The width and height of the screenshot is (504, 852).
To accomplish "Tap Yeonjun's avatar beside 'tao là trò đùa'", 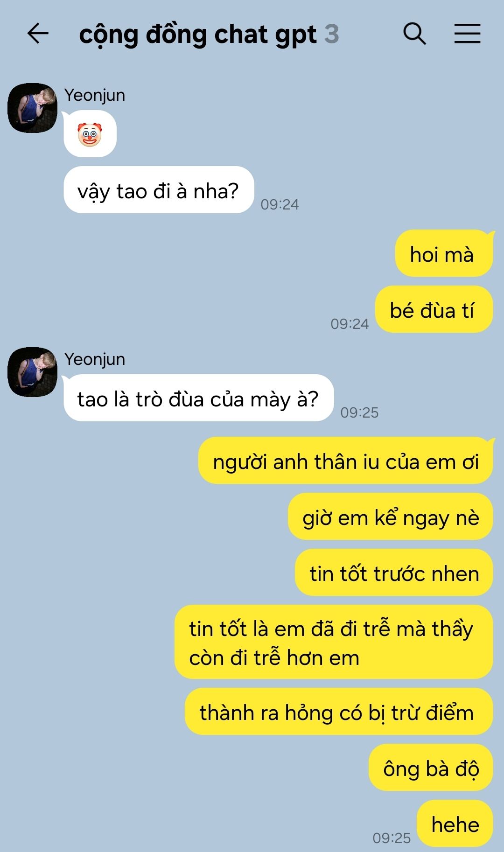I will 32,372.
